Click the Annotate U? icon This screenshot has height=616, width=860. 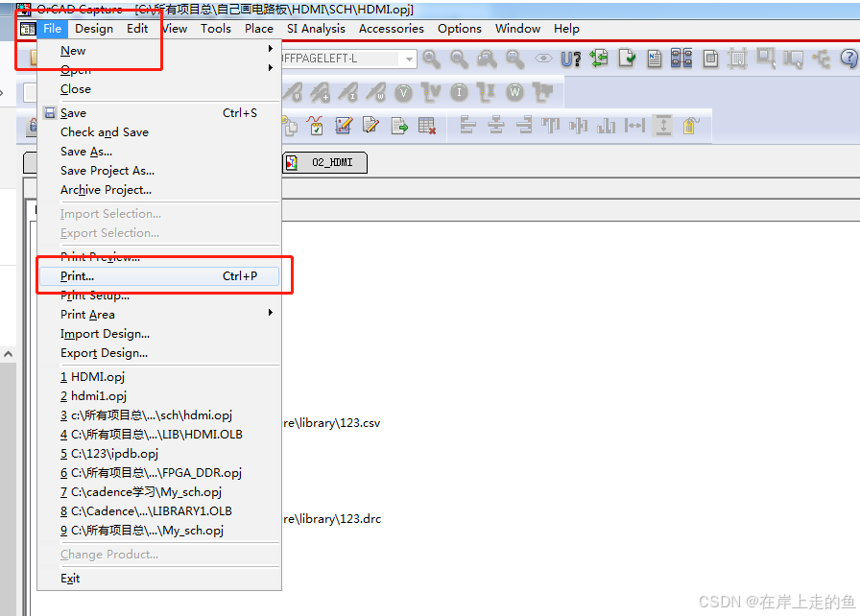tap(571, 59)
